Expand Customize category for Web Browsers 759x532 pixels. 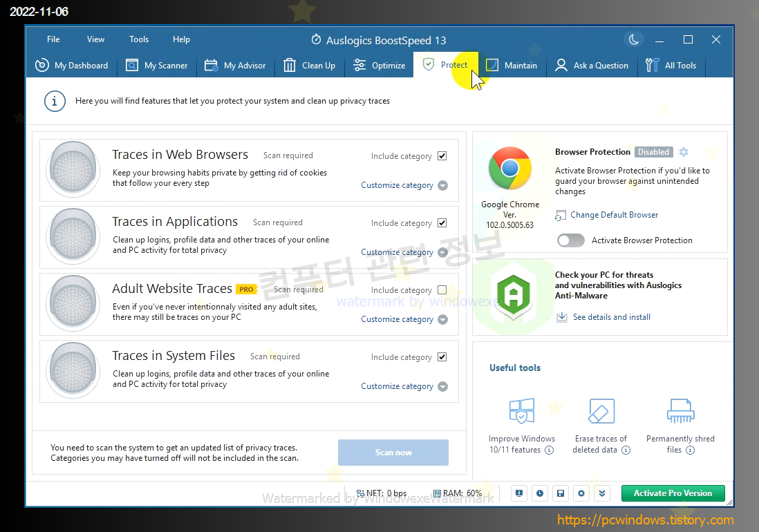[404, 185]
